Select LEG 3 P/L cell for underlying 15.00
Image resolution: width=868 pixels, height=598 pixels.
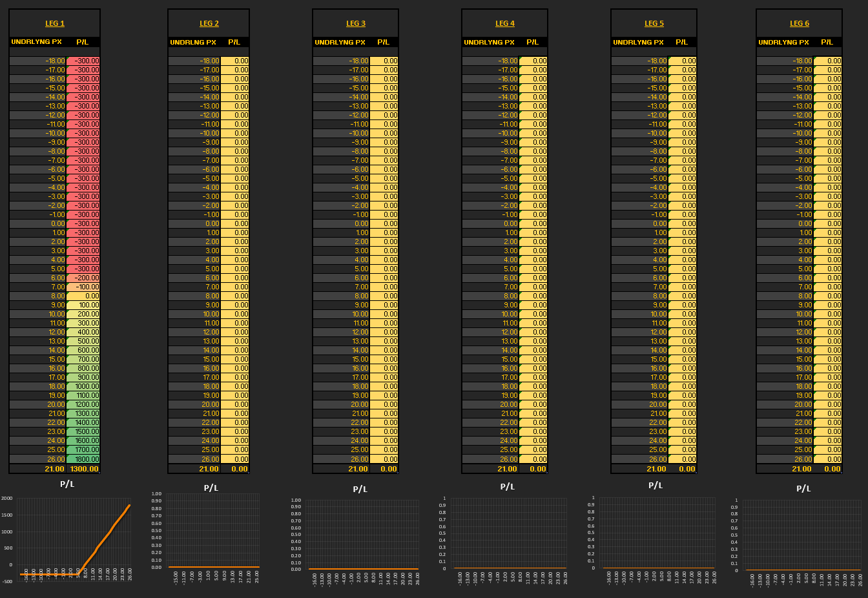(384, 359)
